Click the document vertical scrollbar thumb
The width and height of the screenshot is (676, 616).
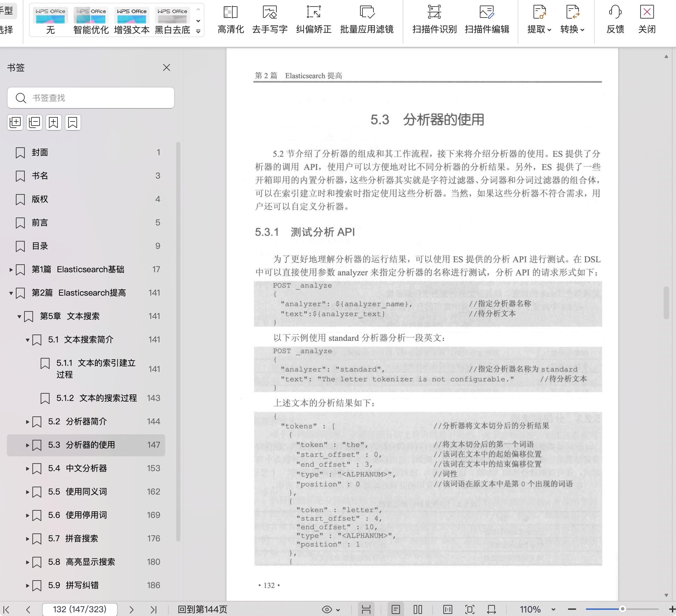(666, 302)
